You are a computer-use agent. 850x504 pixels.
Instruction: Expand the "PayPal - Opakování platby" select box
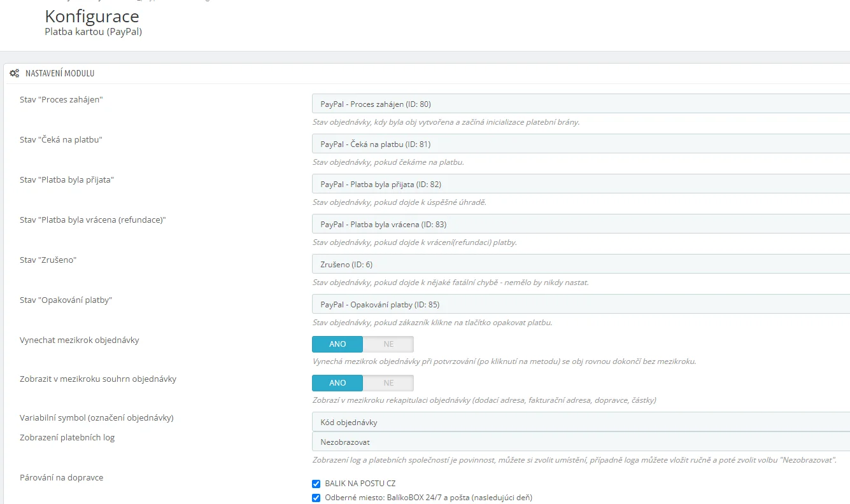tap(579, 304)
